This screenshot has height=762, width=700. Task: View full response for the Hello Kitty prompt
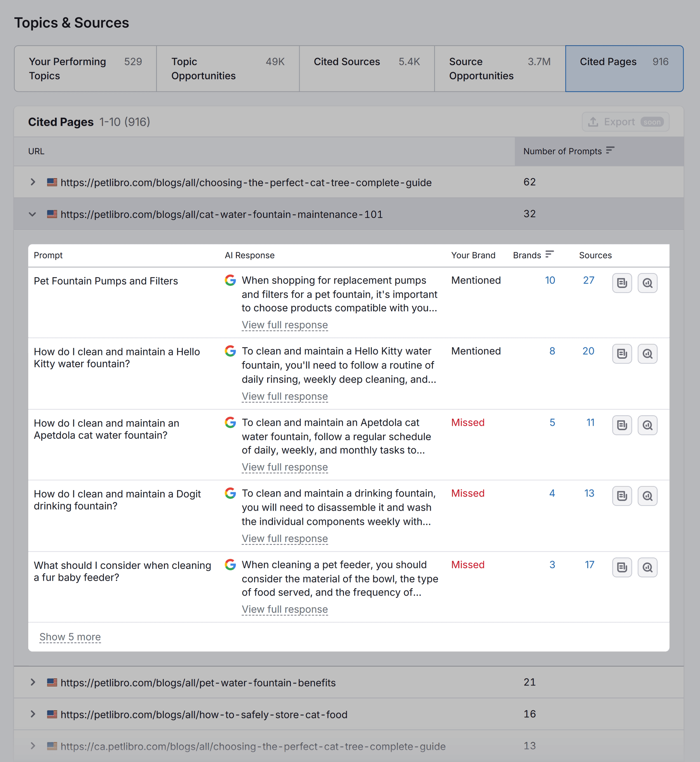tap(285, 396)
